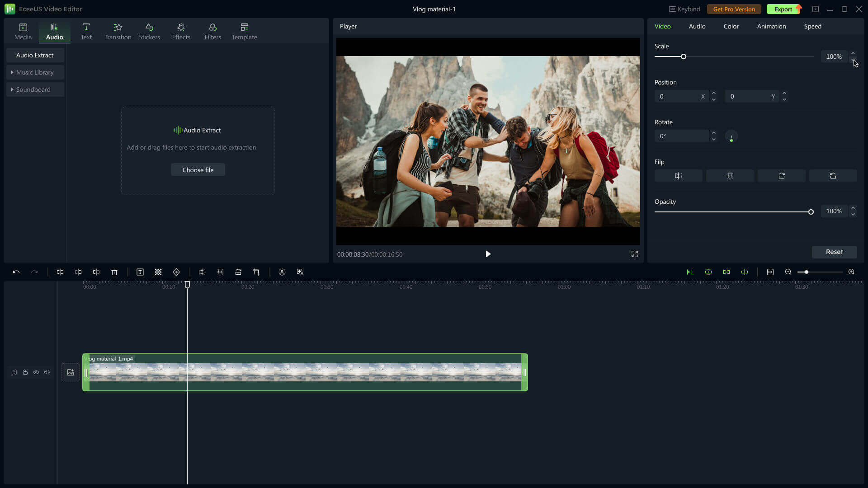This screenshot has width=868, height=488.
Task: Select the Crop tool in the toolbar
Action: (x=256, y=272)
